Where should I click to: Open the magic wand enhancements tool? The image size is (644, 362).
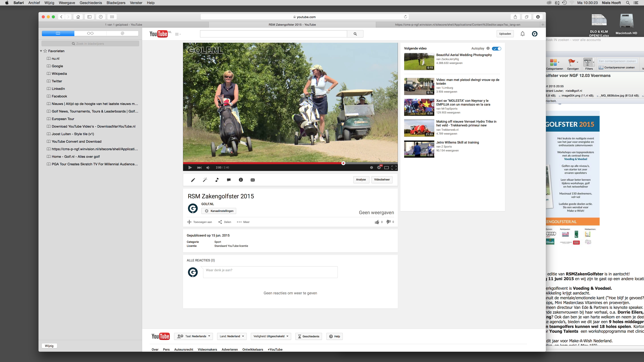coord(205,180)
